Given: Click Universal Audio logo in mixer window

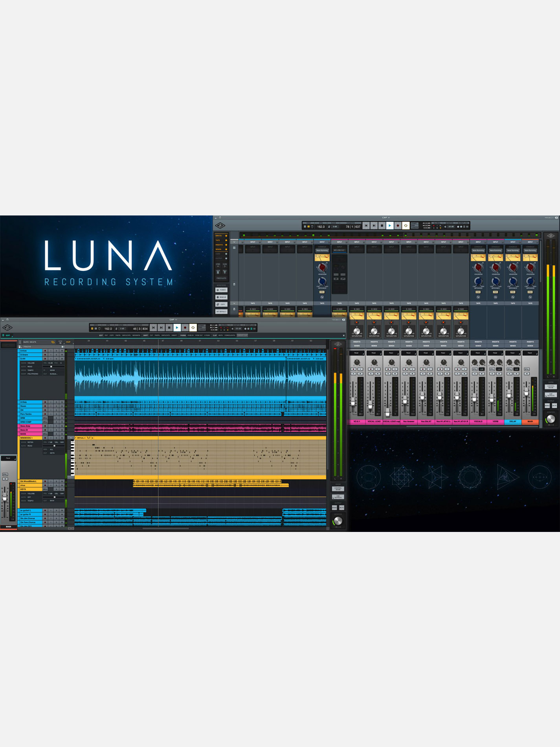Looking at the screenshot, I should pos(220,226).
